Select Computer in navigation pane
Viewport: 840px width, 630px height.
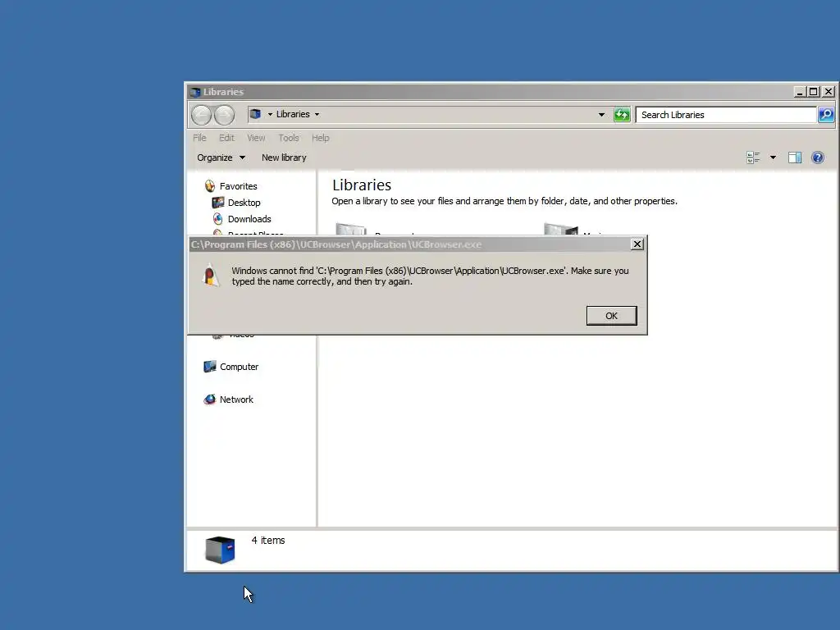239,367
